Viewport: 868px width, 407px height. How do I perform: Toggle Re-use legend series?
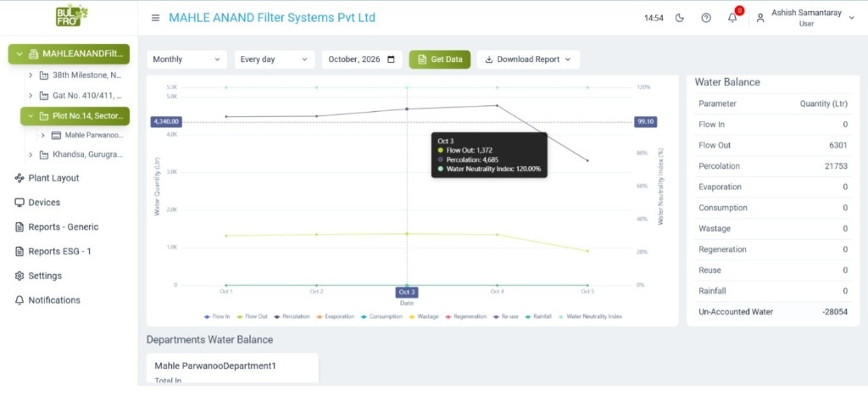(508, 316)
